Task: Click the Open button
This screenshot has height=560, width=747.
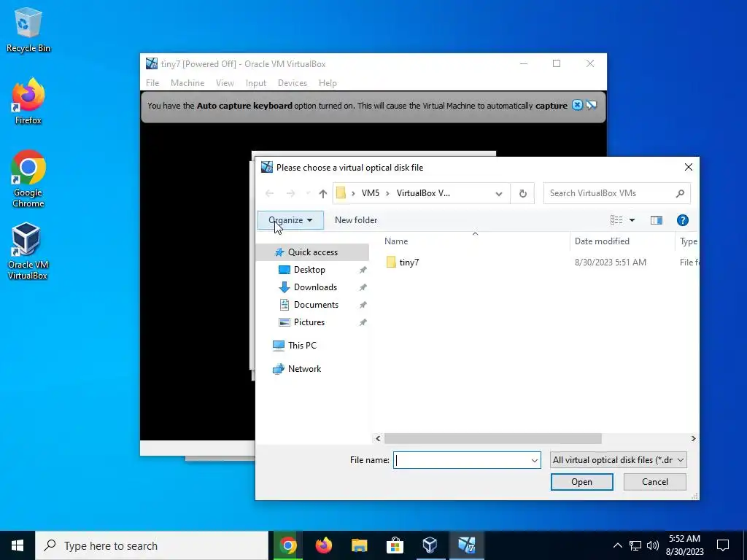Action: [581, 482]
